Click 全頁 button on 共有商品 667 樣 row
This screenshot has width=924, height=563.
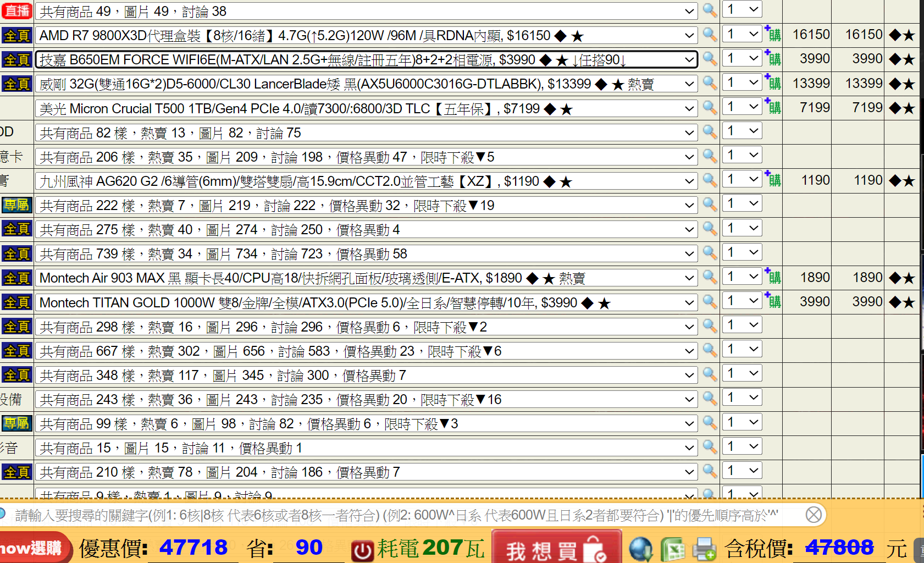click(17, 351)
